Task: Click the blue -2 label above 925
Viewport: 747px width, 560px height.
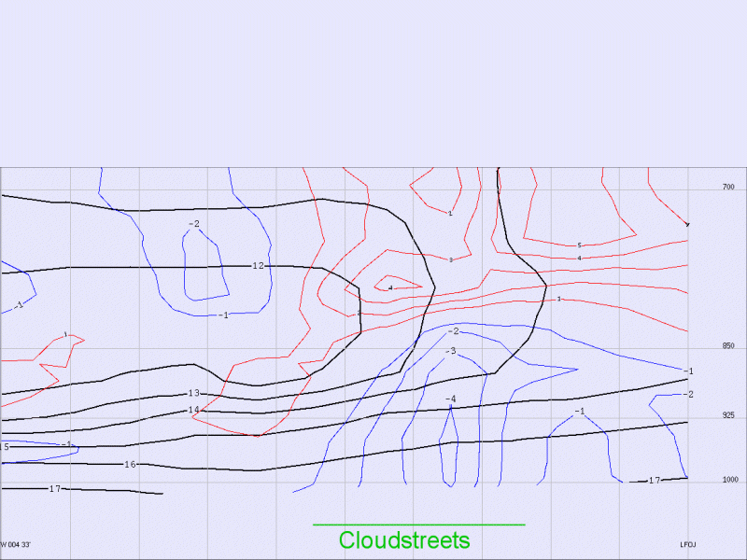Action: [x=688, y=395]
